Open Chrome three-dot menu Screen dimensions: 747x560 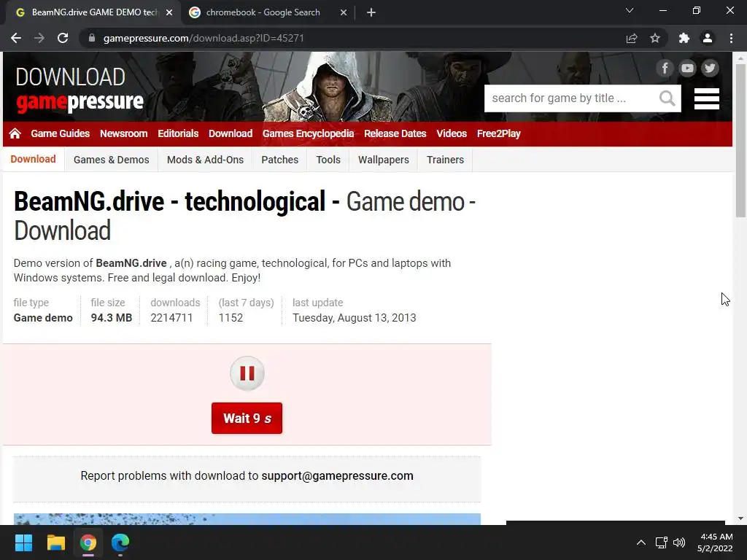point(731,38)
